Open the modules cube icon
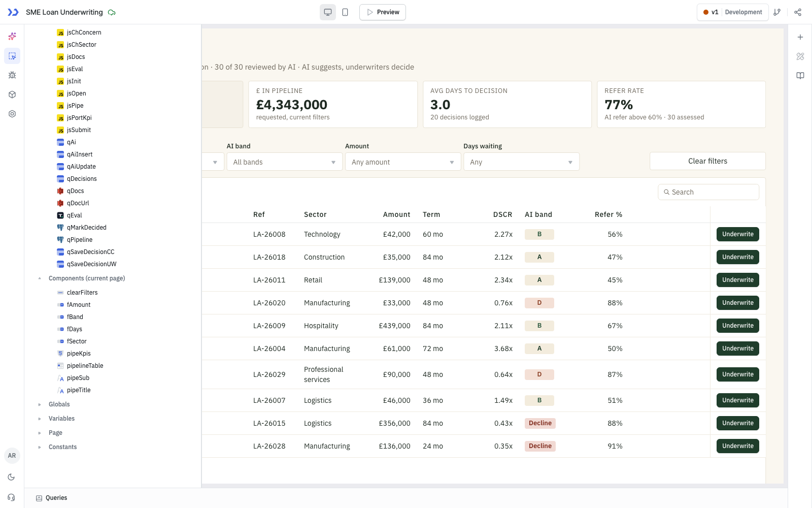Image resolution: width=812 pixels, height=508 pixels. coord(12,94)
